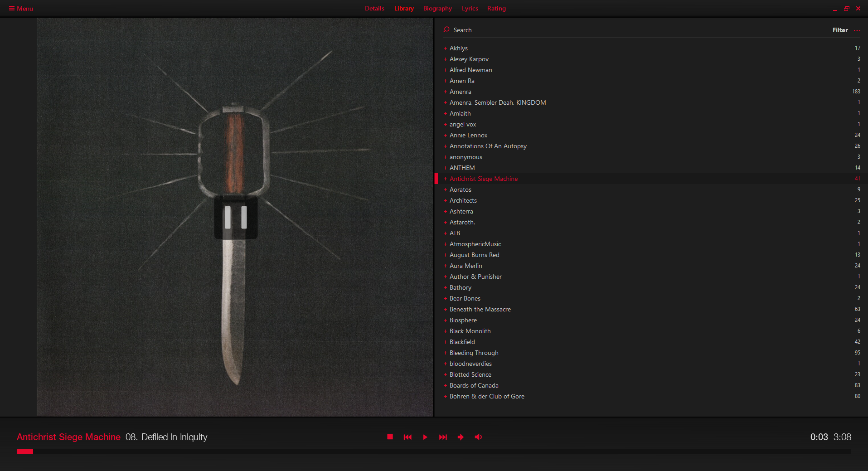Select Beneath the Massacre

(x=480, y=309)
